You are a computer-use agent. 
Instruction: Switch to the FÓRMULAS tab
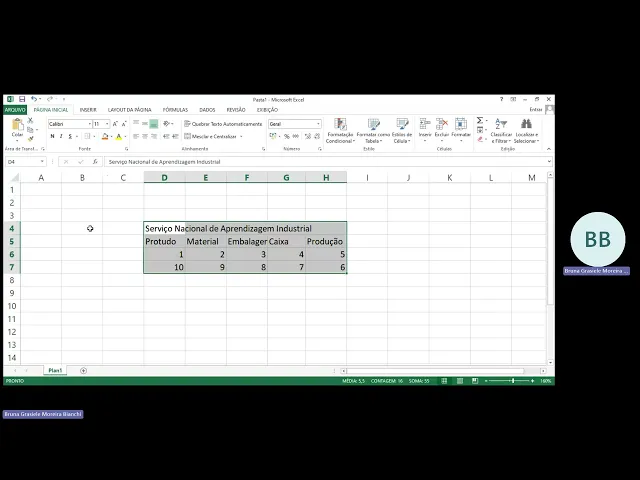click(175, 110)
